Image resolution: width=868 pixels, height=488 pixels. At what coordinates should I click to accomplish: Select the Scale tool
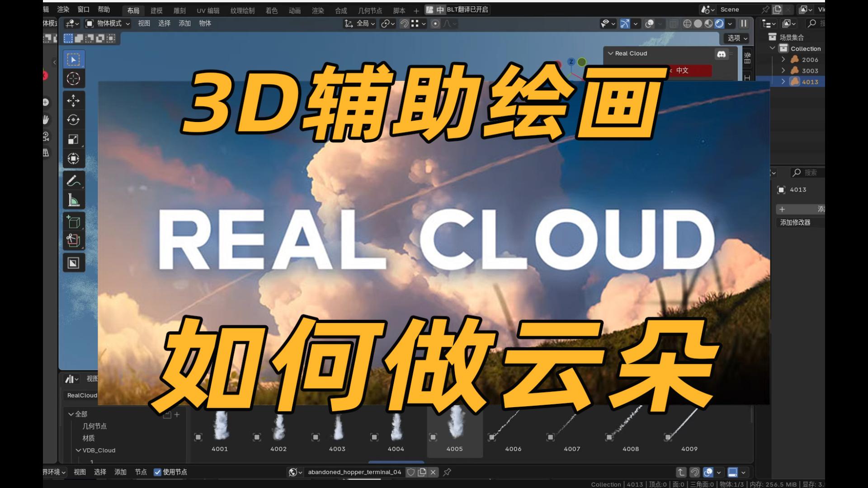[x=73, y=139]
